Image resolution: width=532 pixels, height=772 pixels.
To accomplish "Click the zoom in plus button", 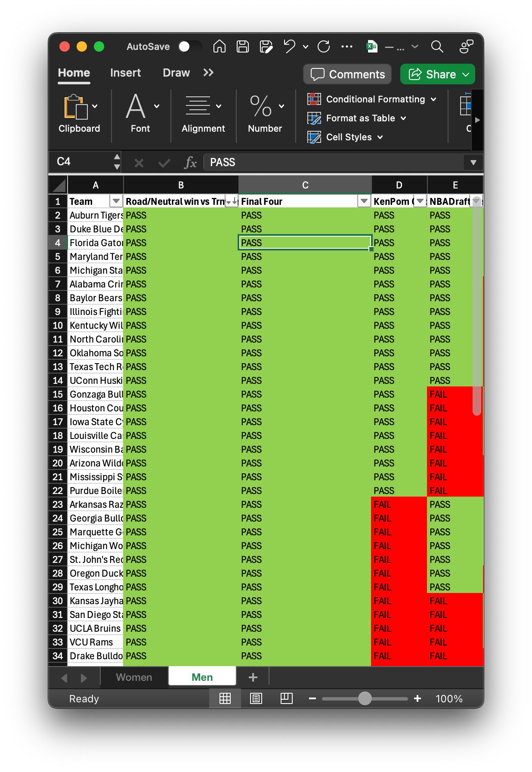I will click(418, 698).
